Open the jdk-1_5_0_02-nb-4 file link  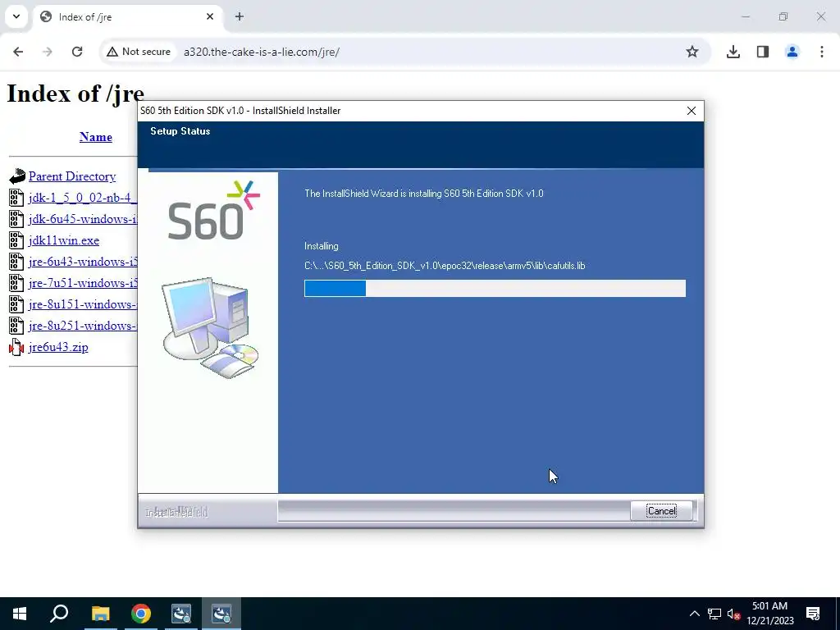(x=83, y=198)
